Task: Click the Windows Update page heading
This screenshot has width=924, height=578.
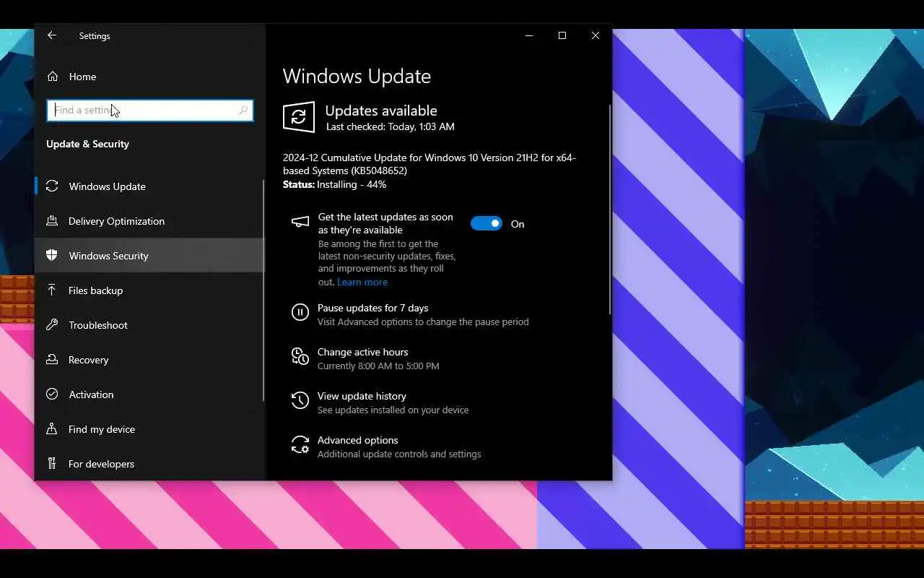Action: (357, 77)
